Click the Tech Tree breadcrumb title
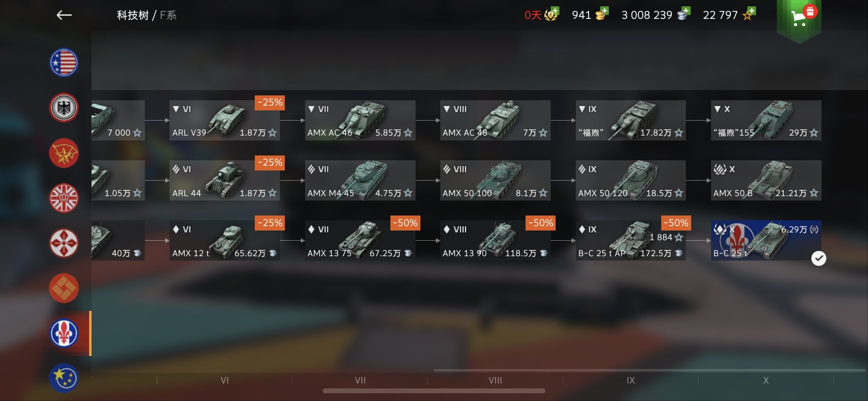Image resolution: width=868 pixels, height=401 pixels. coord(132,15)
